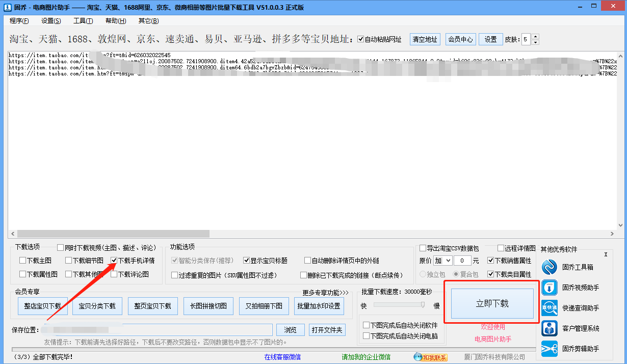Increase the 皮肤 number with up arrow

[535, 37]
